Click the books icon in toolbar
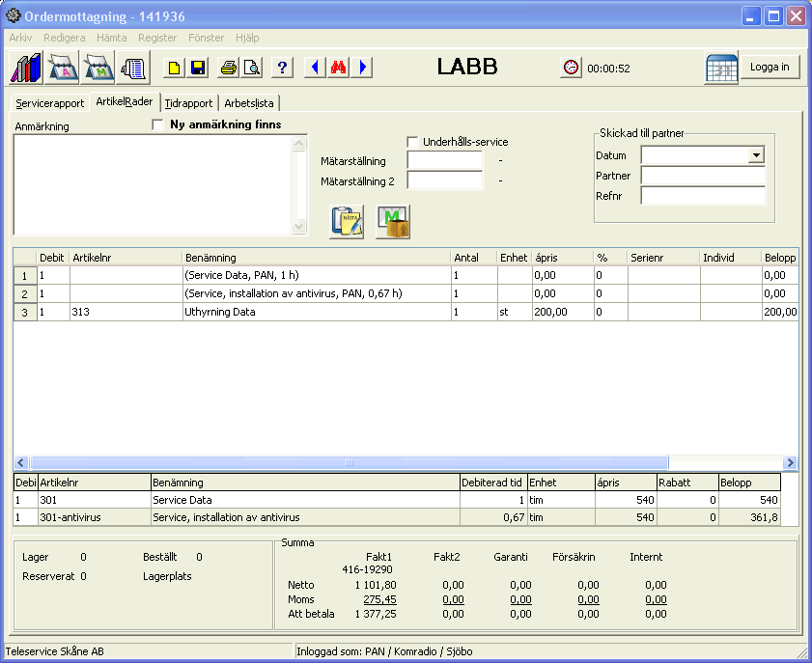 27,68
